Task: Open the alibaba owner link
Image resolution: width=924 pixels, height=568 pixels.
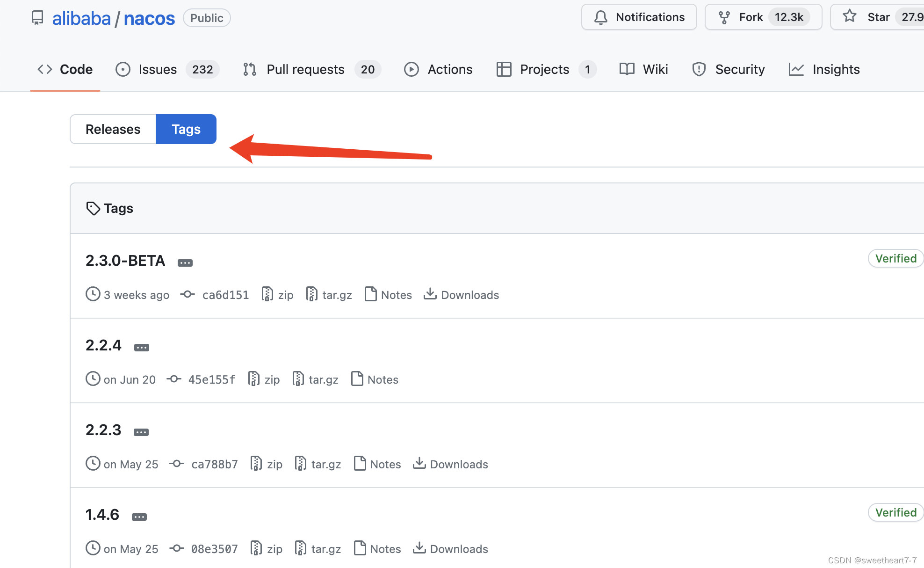Action: [x=81, y=18]
